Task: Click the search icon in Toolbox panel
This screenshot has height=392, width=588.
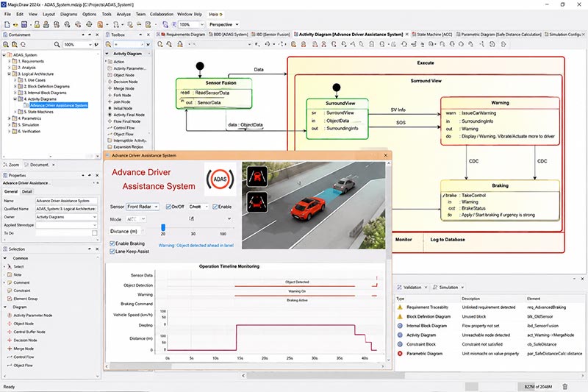Action: 108,44
